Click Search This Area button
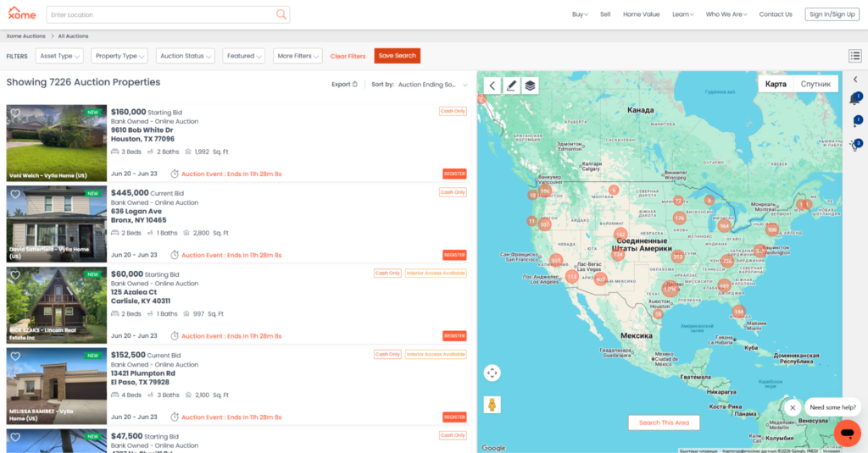The width and height of the screenshot is (868, 453). [x=664, y=423]
